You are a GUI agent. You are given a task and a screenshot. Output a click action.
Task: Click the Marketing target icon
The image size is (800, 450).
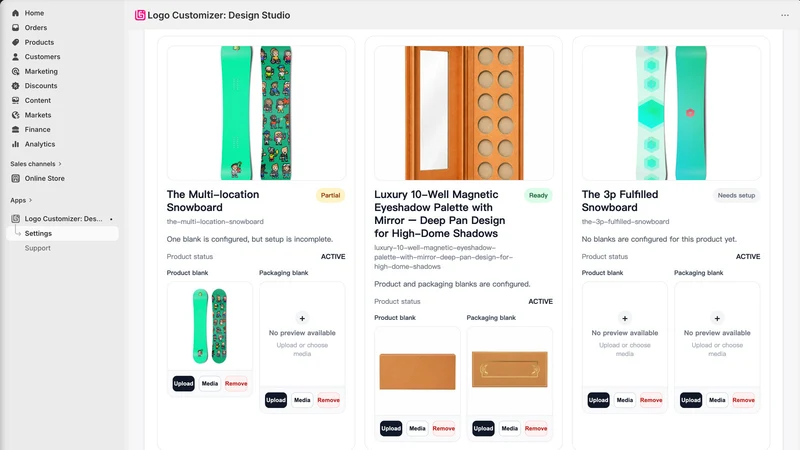tap(15, 71)
